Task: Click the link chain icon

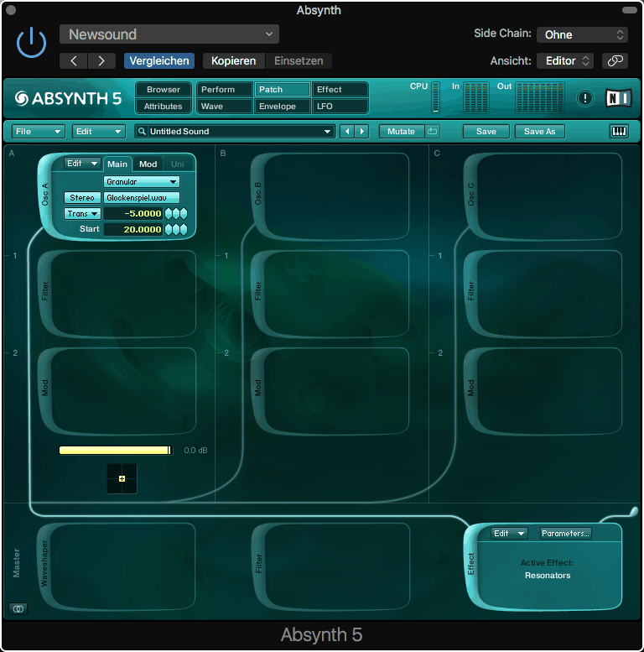Action: [615, 60]
